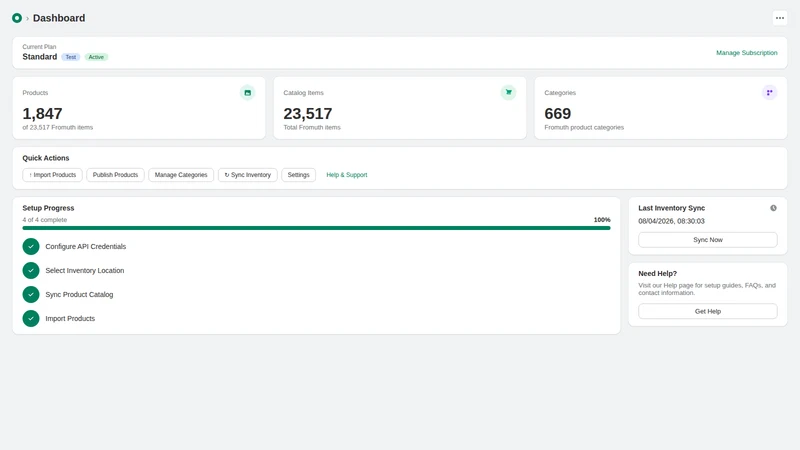
Task: Click the 100% progress label
Action: (x=602, y=220)
